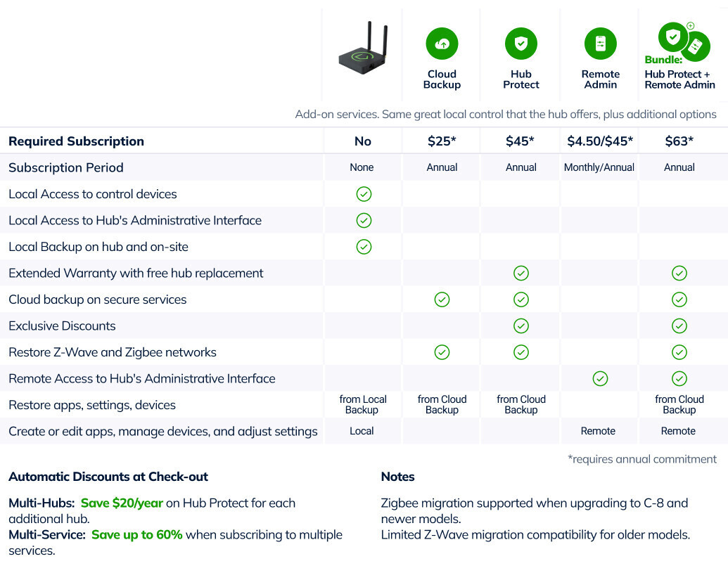This screenshot has height=573, width=728.
Task: Click the Hub Protect shield icon
Action: (x=521, y=44)
